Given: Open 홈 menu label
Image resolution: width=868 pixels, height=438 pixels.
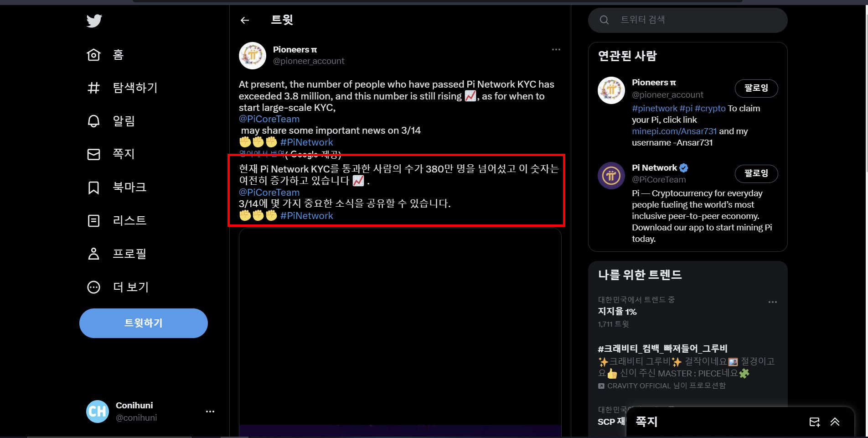Looking at the screenshot, I should pyautogui.click(x=118, y=55).
